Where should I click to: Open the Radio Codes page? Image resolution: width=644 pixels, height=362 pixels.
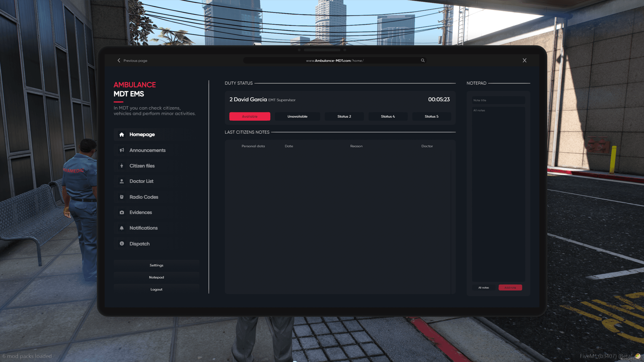156,197
